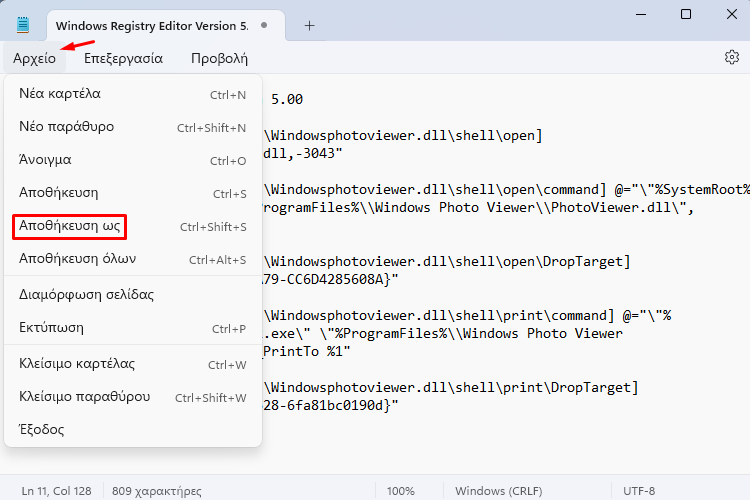Screen dimensions: 750x500
Task: Click the line ending with shell\open]
Action: pos(403,136)
